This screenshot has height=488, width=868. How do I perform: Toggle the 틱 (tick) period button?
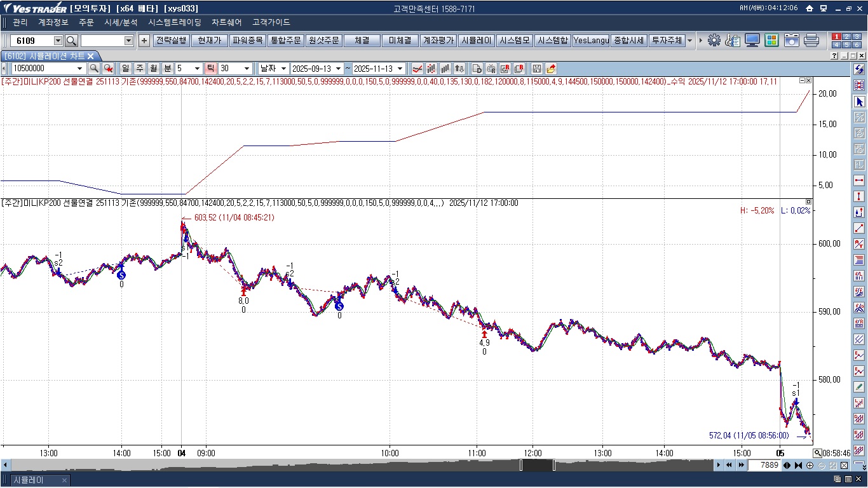pyautogui.click(x=210, y=69)
